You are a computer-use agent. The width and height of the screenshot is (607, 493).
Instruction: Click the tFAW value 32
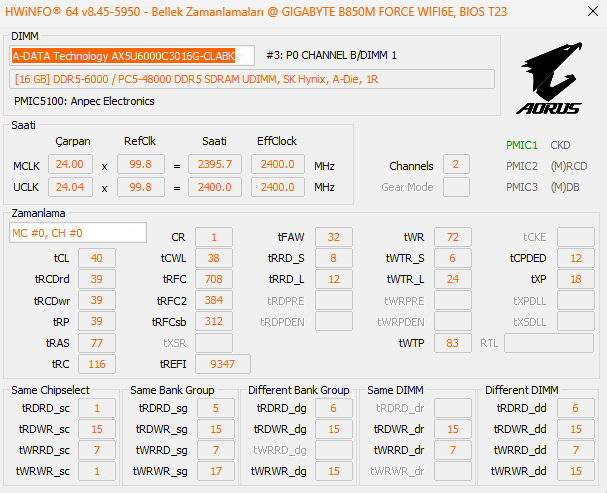(x=334, y=237)
